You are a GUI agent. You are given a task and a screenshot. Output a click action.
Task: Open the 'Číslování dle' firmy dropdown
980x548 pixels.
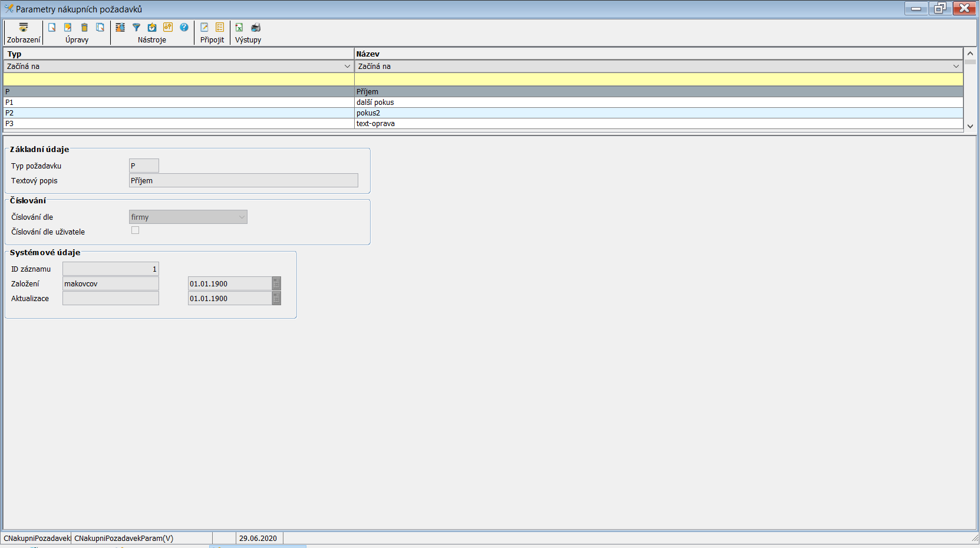pyautogui.click(x=242, y=217)
